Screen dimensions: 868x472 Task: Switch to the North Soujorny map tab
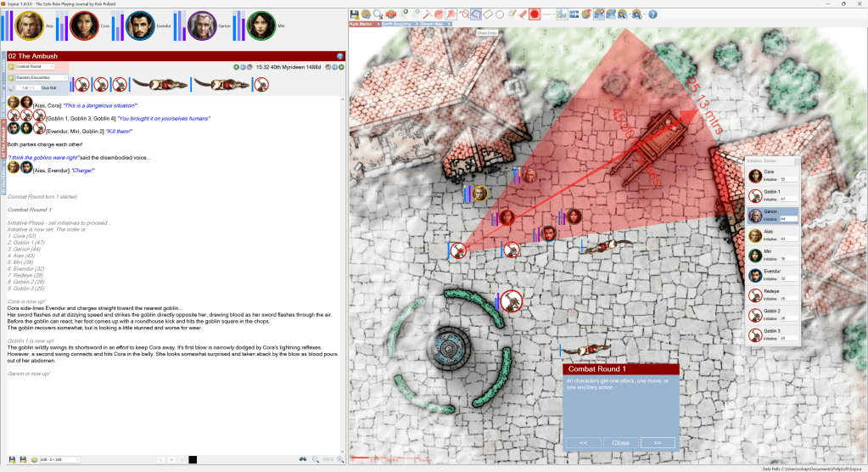[x=399, y=24]
